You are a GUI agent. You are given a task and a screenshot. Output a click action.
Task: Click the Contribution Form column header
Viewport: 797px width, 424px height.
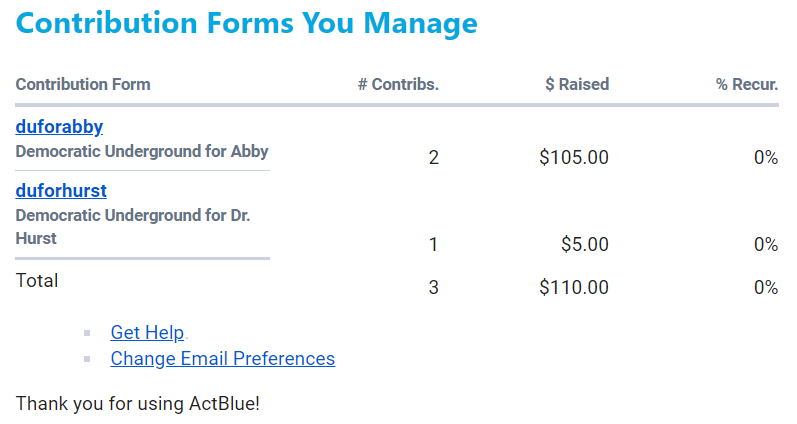click(83, 85)
